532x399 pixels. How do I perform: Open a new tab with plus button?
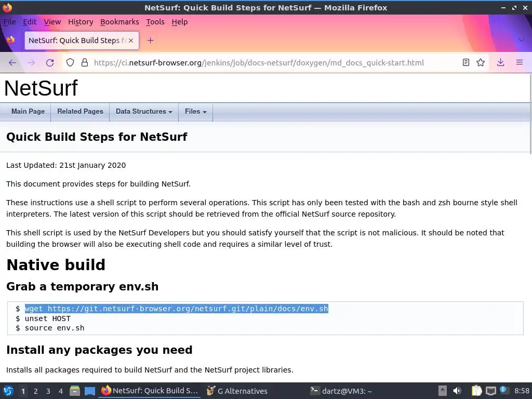pos(150,41)
